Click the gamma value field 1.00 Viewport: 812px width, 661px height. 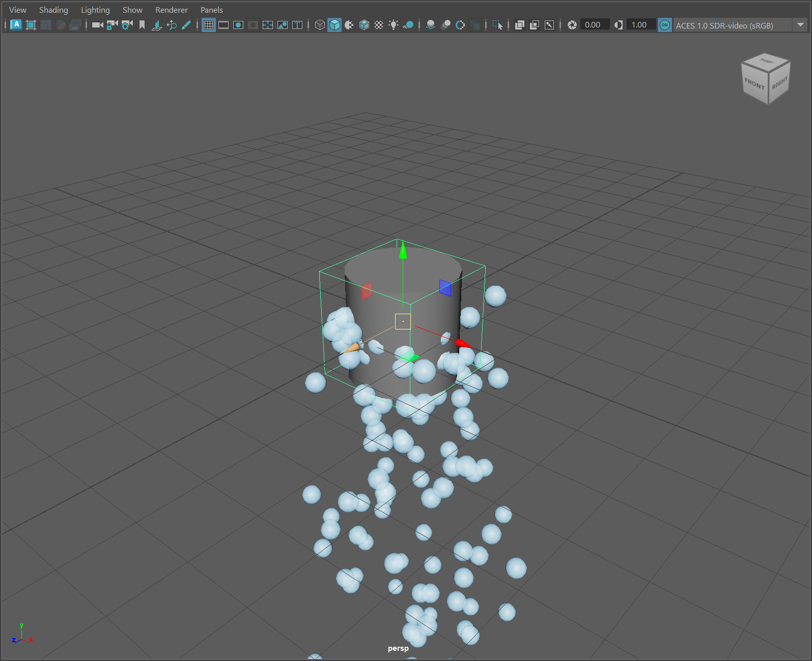tap(640, 25)
